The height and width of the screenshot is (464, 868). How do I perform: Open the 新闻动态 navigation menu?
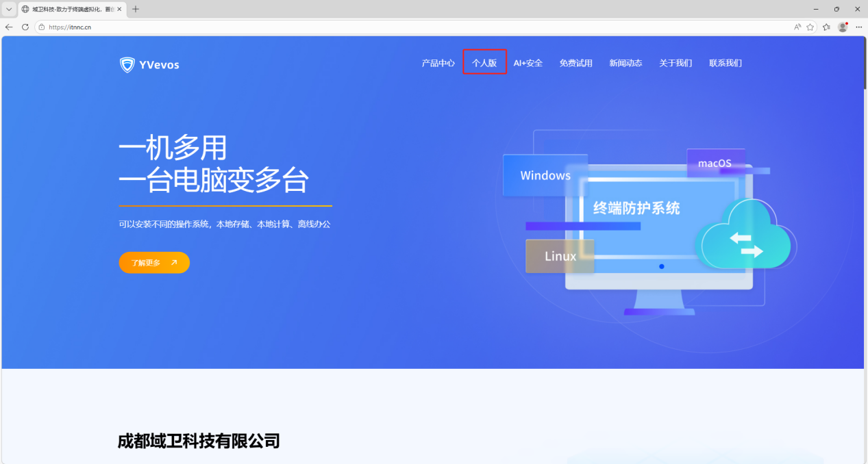click(x=625, y=62)
